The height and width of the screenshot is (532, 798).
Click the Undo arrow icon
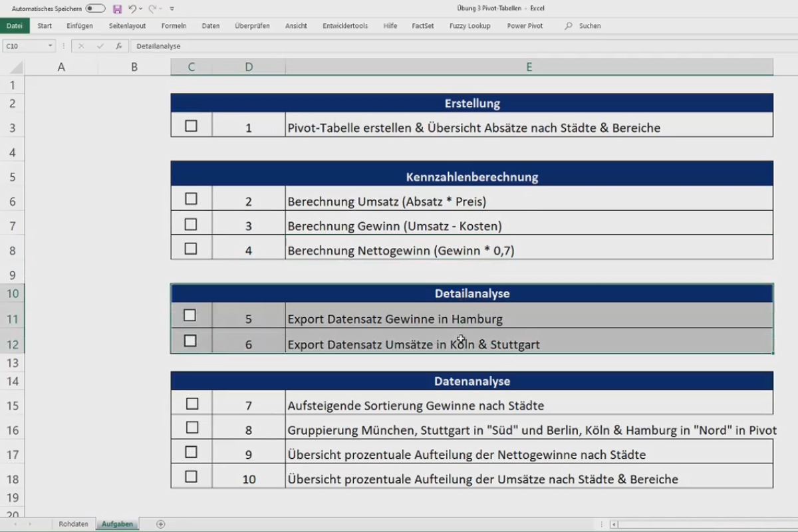tap(132, 9)
